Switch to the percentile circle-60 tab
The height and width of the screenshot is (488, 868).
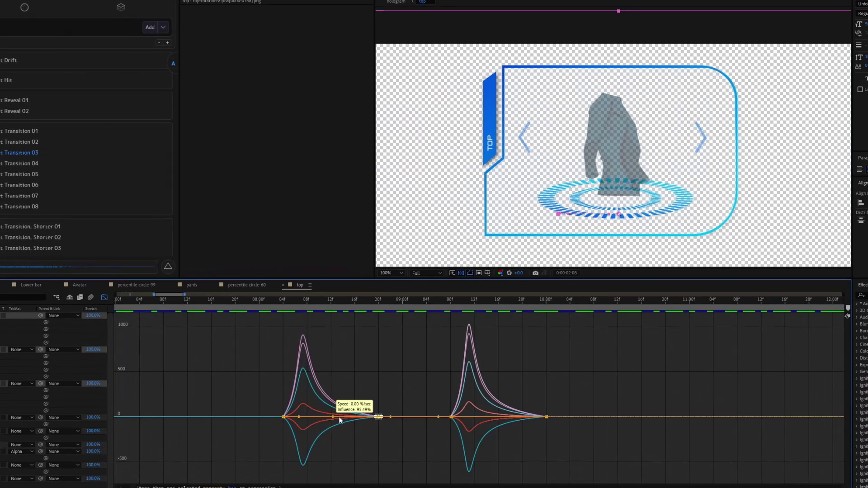(x=246, y=285)
